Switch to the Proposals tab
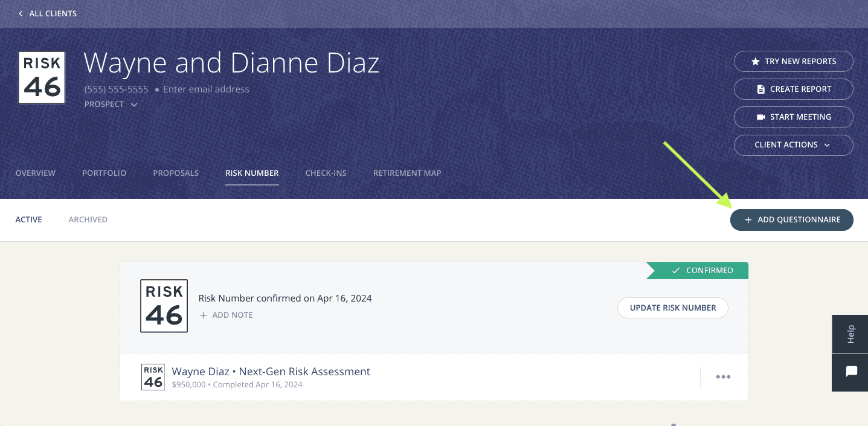 tap(176, 173)
